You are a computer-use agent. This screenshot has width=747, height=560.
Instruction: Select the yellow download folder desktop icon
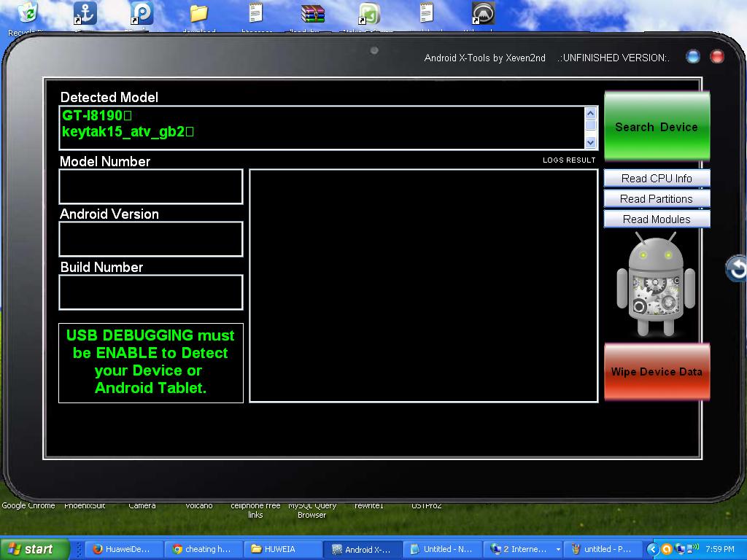coord(199,13)
